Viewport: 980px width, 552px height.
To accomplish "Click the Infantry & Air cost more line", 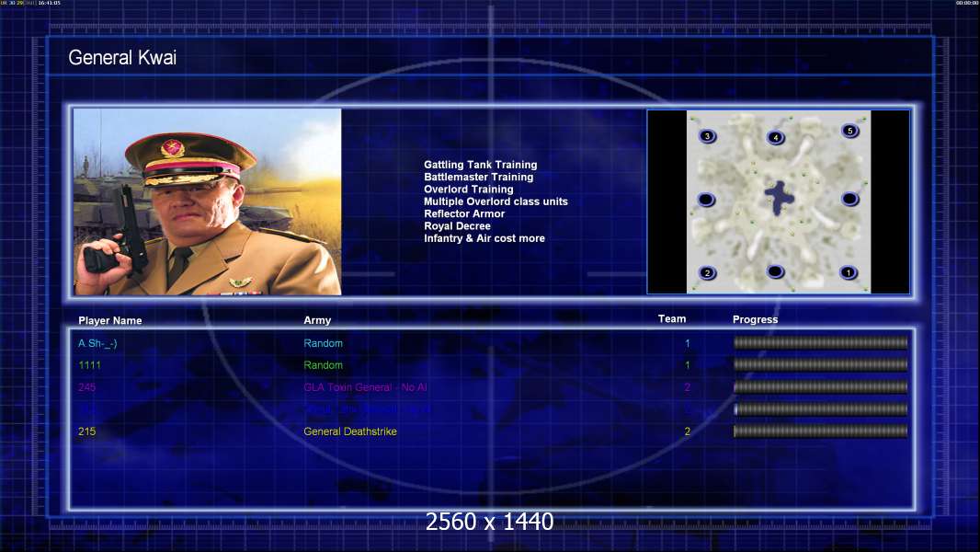I will [x=484, y=238].
